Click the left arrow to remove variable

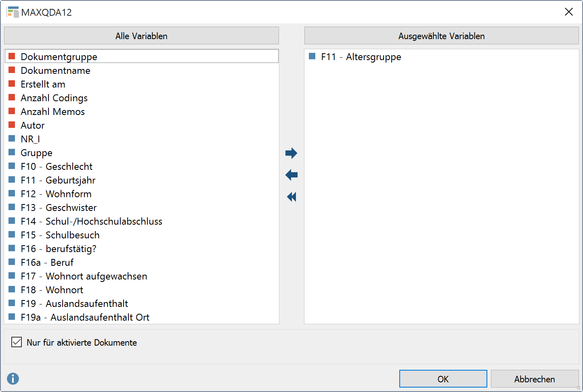click(291, 175)
